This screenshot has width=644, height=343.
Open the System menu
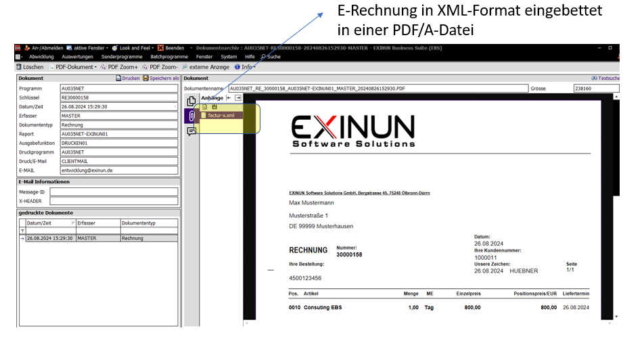point(229,57)
